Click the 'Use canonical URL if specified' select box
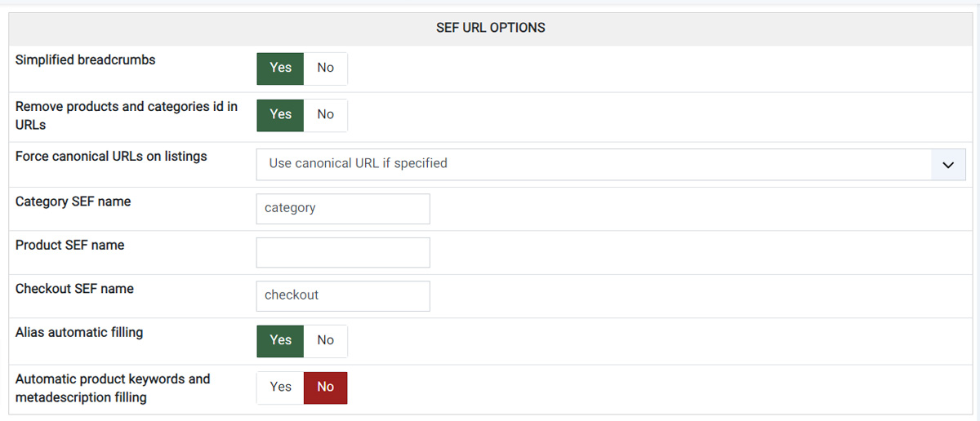This screenshot has width=980, height=421. pyautogui.click(x=611, y=164)
